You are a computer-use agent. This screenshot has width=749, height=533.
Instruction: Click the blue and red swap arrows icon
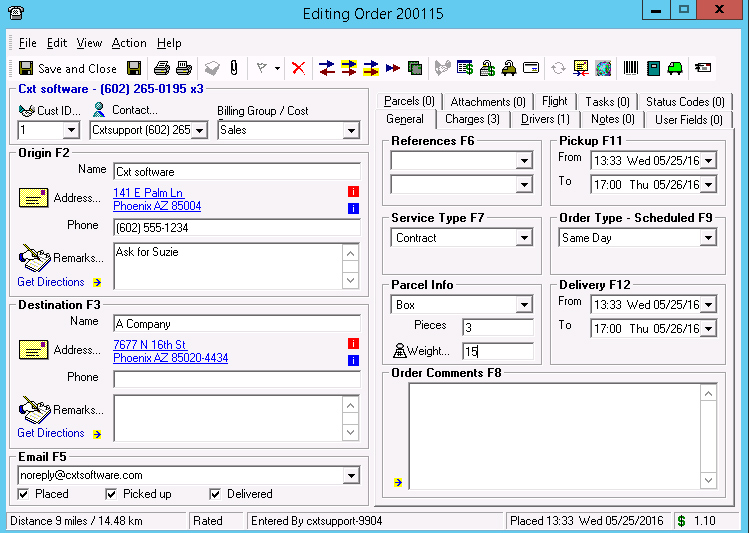pyautogui.click(x=327, y=68)
